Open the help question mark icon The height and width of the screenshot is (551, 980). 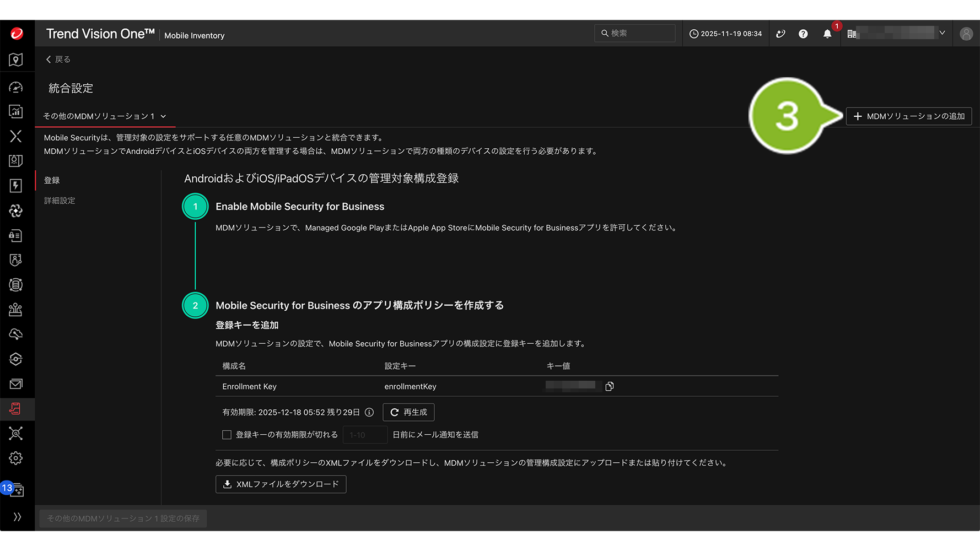click(x=803, y=34)
